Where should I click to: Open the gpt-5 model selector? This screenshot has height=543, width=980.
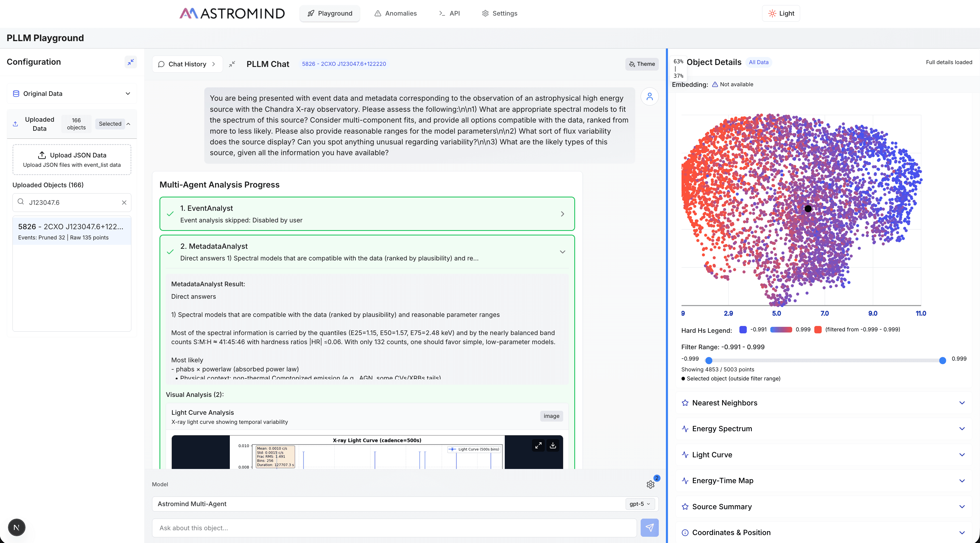coord(640,504)
